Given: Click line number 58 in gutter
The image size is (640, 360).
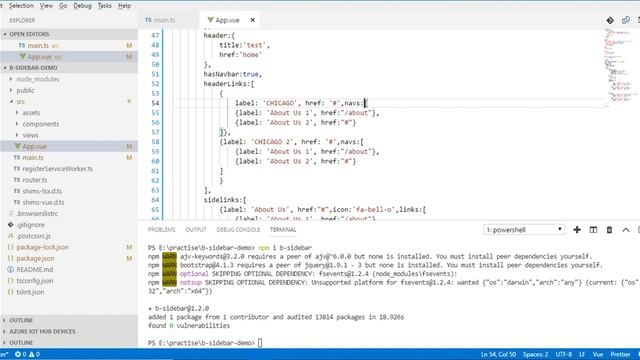Looking at the screenshot, I should point(155,142).
